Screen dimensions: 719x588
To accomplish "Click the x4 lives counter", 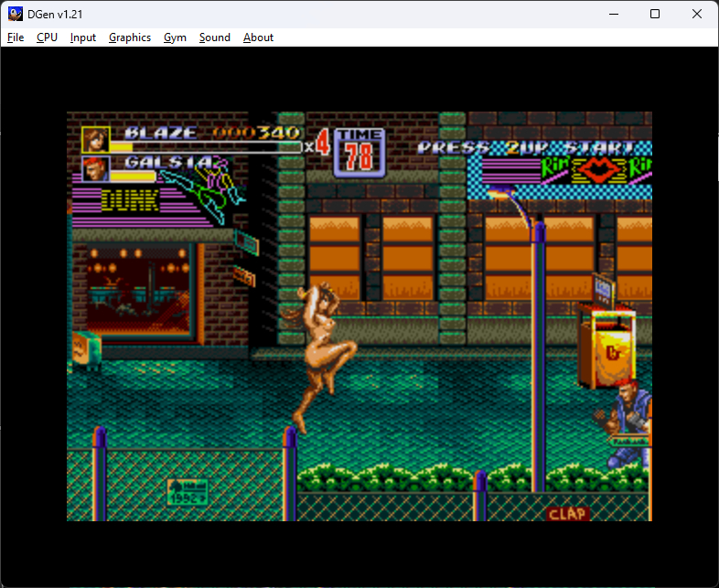I will 317,145.
